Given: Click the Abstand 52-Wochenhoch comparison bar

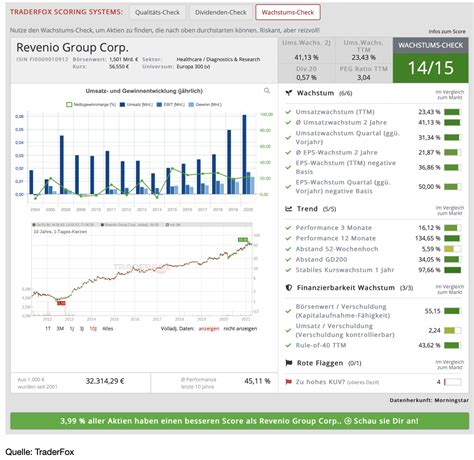Looking at the screenshot, I should 452,249.
